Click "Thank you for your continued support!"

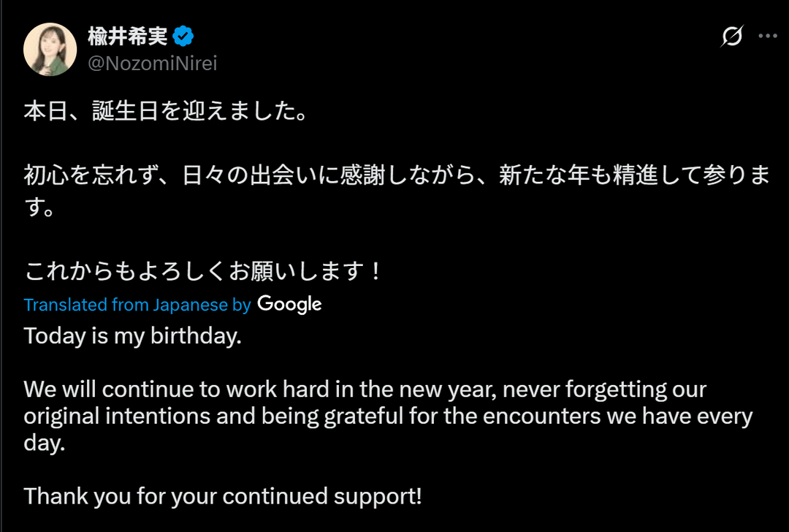click(x=223, y=496)
